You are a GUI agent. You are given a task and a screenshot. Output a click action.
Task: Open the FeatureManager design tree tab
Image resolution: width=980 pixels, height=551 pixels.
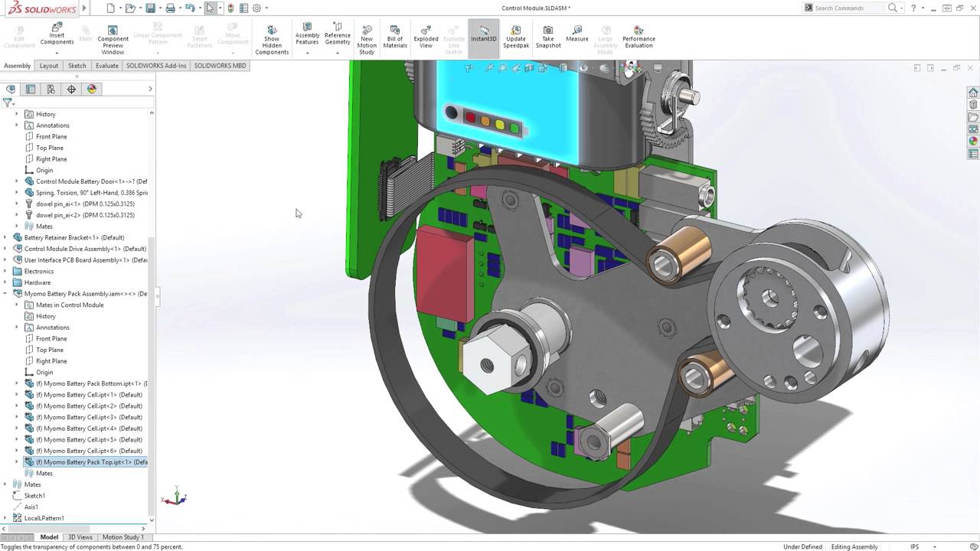coord(11,89)
